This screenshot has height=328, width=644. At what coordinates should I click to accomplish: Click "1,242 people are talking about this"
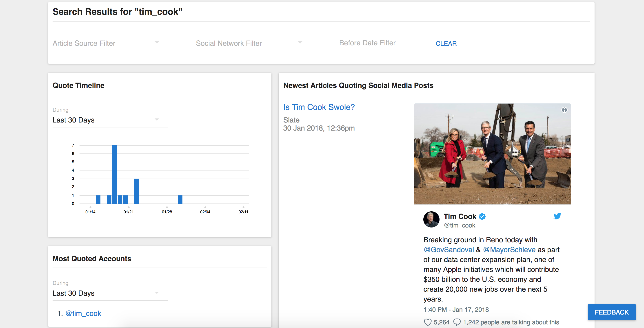(511, 322)
